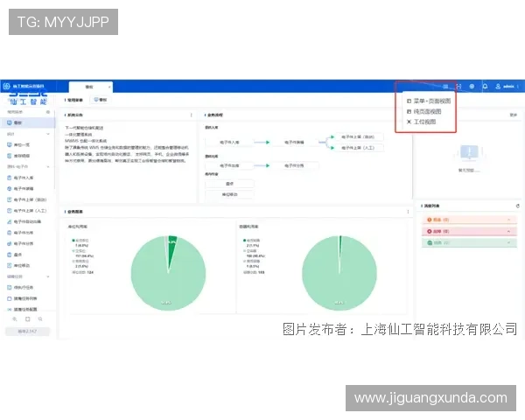This screenshot has width=525, height=420.
Task: Select the open dashboard tab in header
Action: [89, 87]
